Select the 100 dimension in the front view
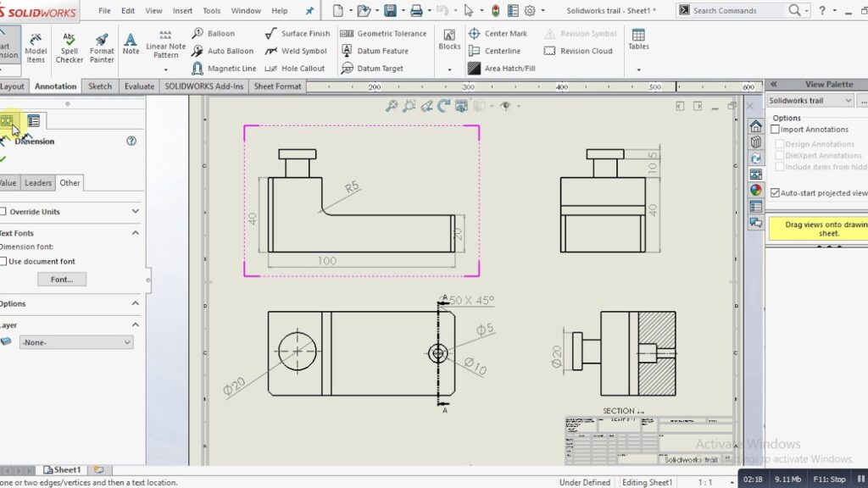The height and width of the screenshot is (488, 868). click(x=326, y=260)
